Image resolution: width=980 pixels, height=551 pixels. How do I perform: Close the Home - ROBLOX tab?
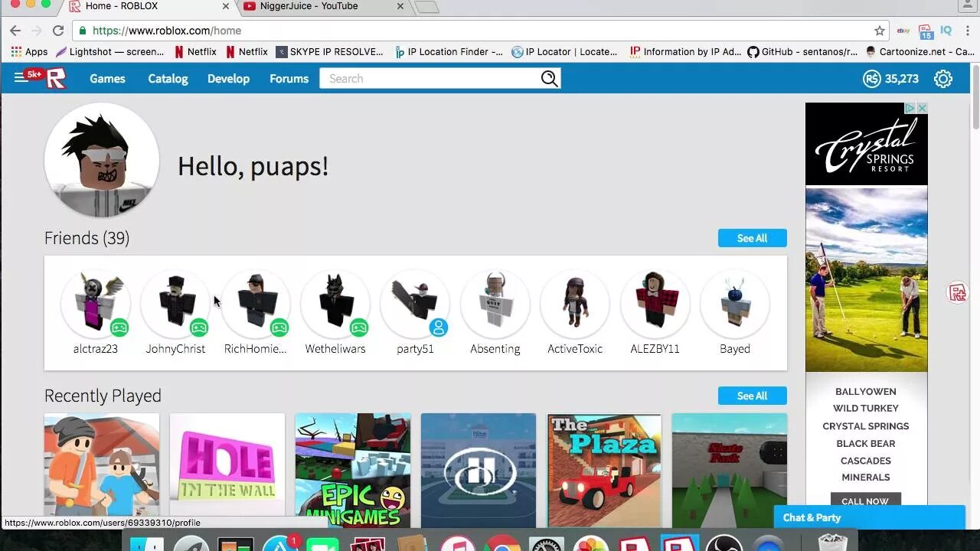225,6
